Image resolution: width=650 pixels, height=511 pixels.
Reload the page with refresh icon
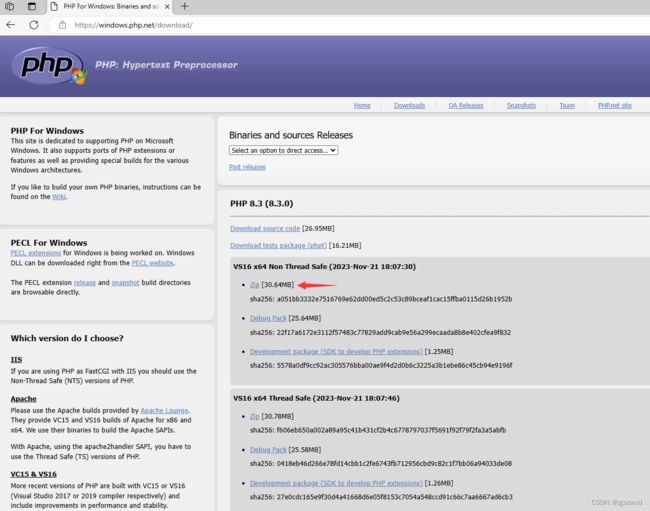tap(34, 25)
